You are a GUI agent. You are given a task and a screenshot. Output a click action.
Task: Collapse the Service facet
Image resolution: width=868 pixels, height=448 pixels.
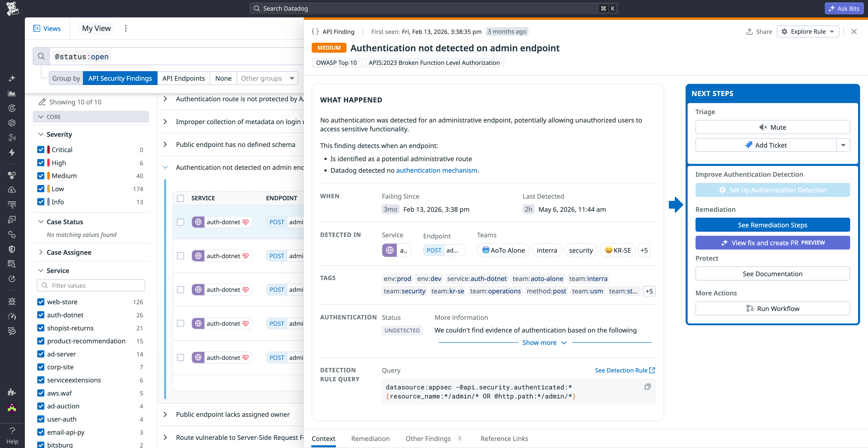(x=41, y=271)
